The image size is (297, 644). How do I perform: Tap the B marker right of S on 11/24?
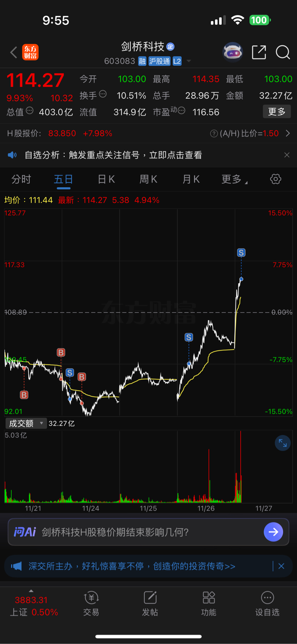(82, 377)
